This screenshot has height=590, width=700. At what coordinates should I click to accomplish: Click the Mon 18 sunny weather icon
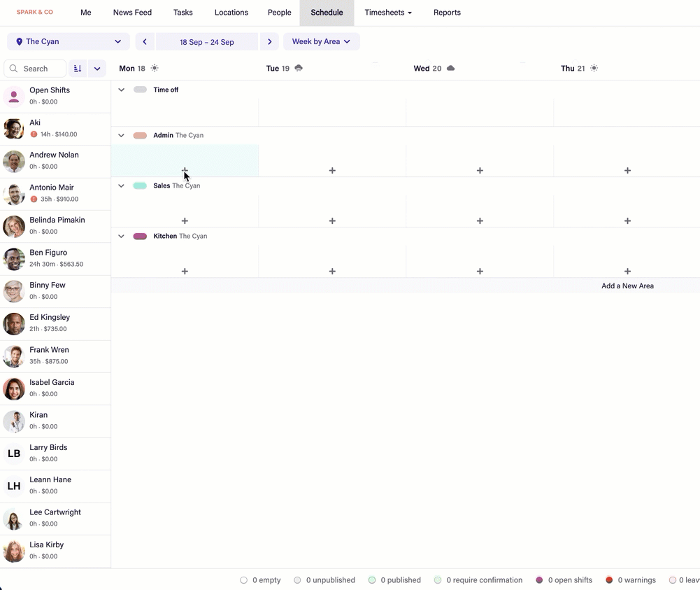tap(155, 68)
